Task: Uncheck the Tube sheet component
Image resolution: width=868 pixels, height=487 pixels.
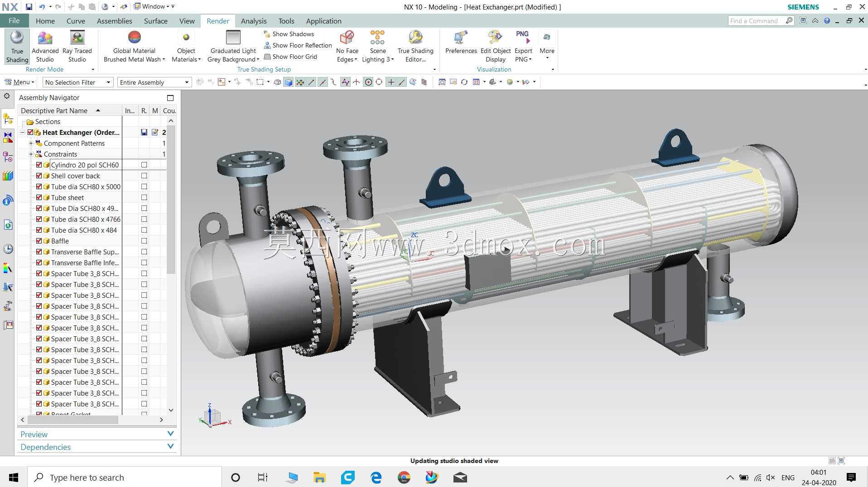Action: (x=39, y=198)
